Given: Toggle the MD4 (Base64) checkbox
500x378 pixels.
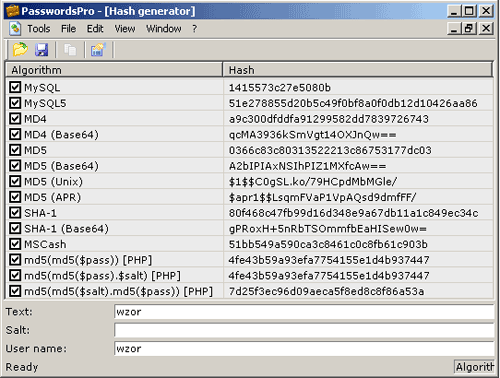Looking at the screenshot, I should [x=15, y=134].
